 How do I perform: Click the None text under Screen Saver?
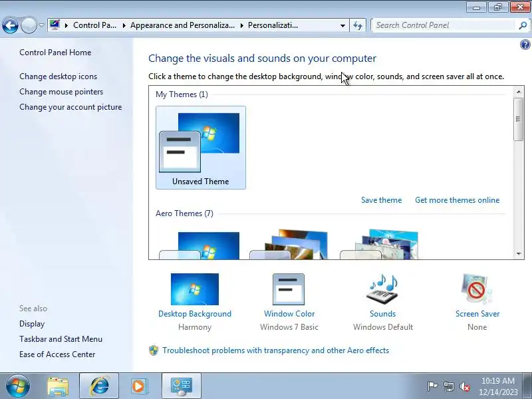point(477,327)
